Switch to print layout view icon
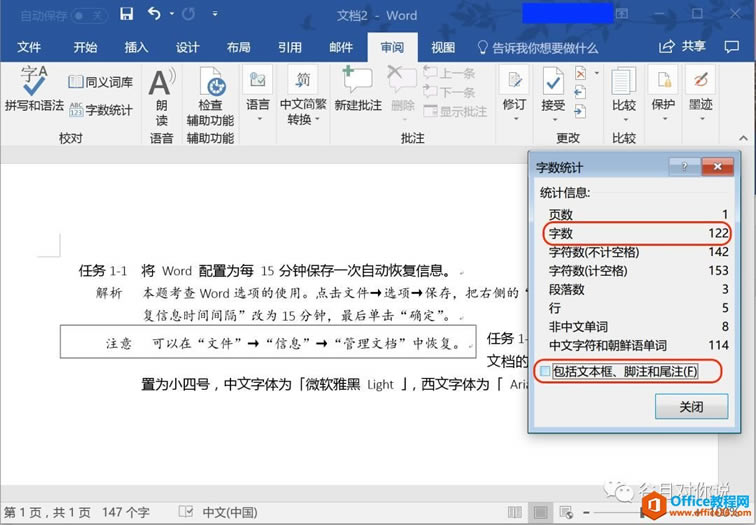The image size is (756, 525). click(540, 512)
